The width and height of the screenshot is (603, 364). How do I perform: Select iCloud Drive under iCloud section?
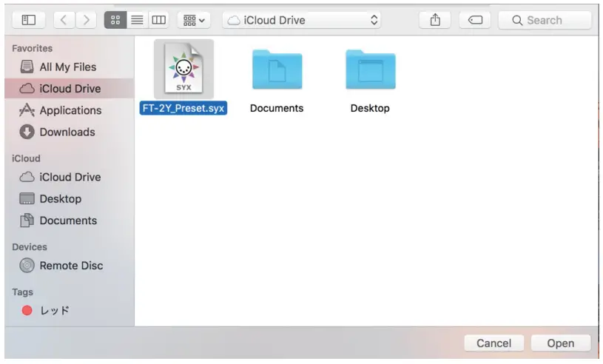70,177
